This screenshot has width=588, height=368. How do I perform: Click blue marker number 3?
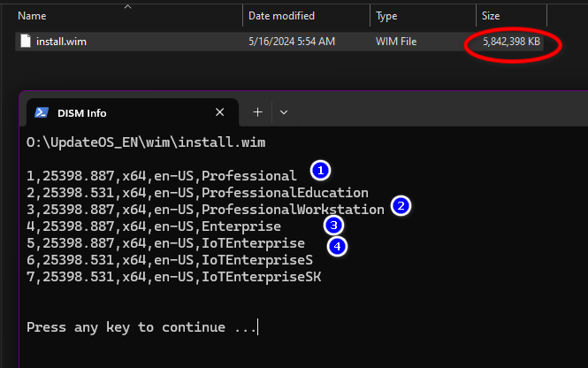point(333,226)
